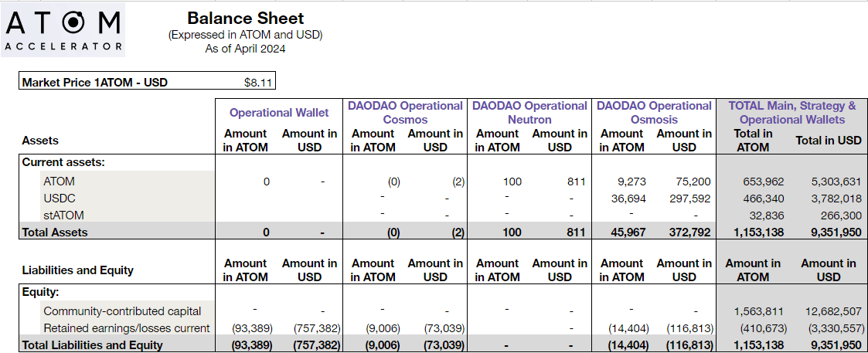Select the Retained earnings/losses current label
Screen dimensions: 868x353
coord(126,328)
